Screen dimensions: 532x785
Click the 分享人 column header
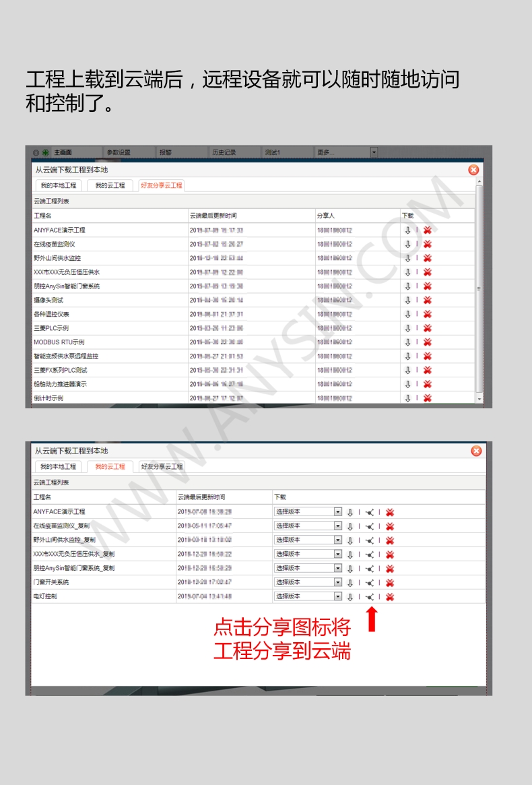(326, 216)
